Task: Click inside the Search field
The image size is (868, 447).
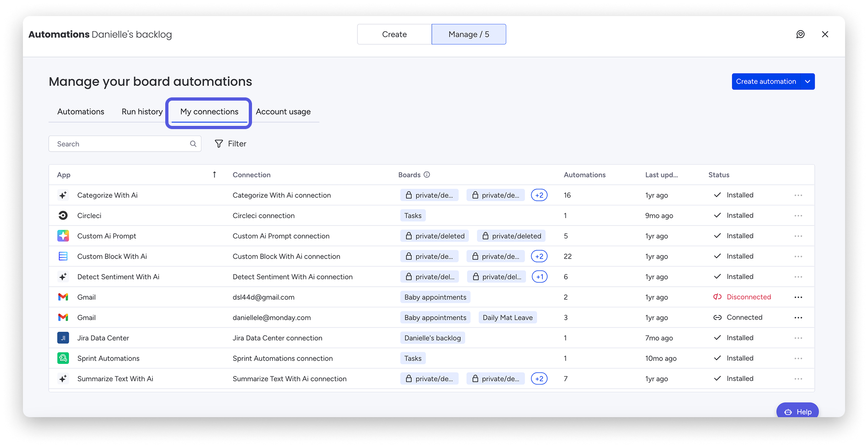Action: (125, 144)
